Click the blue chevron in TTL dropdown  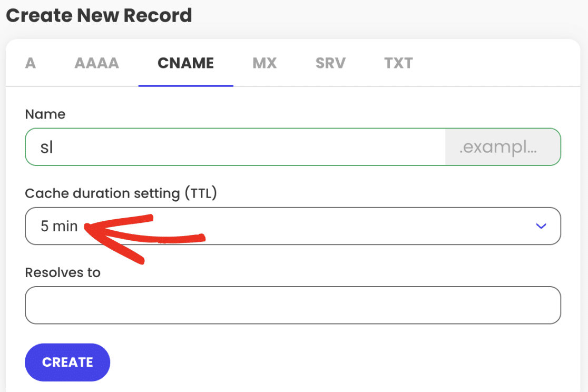pos(541,226)
